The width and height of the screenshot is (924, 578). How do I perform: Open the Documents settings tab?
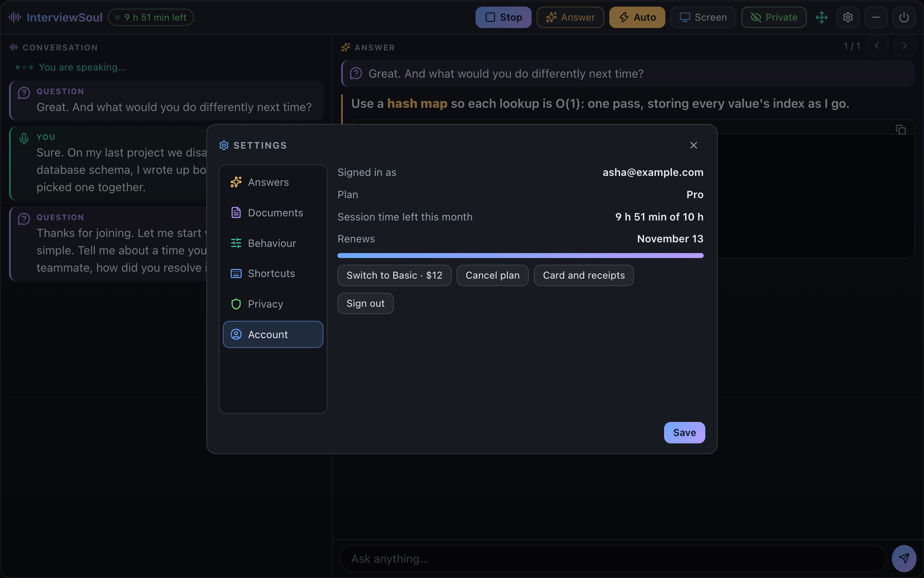click(x=273, y=213)
